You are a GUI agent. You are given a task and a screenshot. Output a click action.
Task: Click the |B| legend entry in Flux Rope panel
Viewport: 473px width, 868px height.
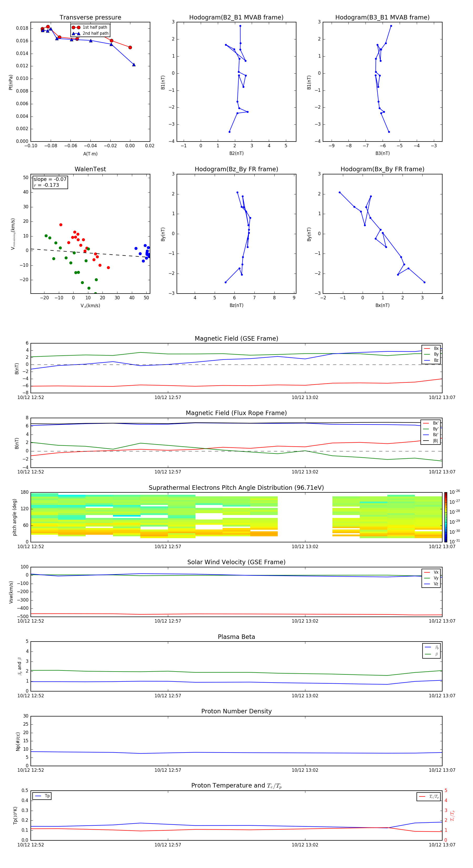point(431,441)
